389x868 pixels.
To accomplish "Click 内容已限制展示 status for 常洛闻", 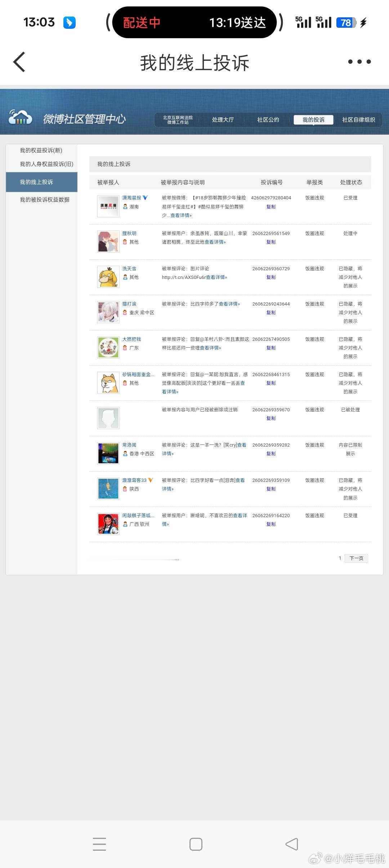I will (x=350, y=449).
